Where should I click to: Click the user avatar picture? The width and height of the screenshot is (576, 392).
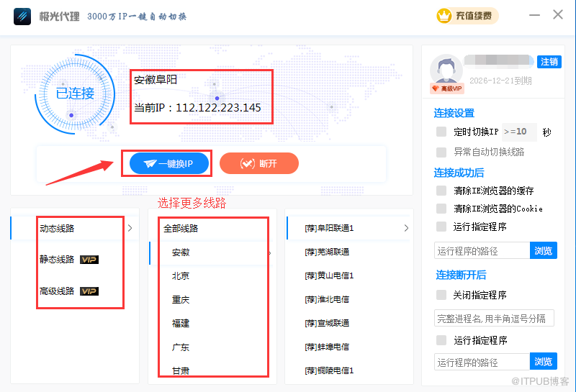click(x=446, y=70)
